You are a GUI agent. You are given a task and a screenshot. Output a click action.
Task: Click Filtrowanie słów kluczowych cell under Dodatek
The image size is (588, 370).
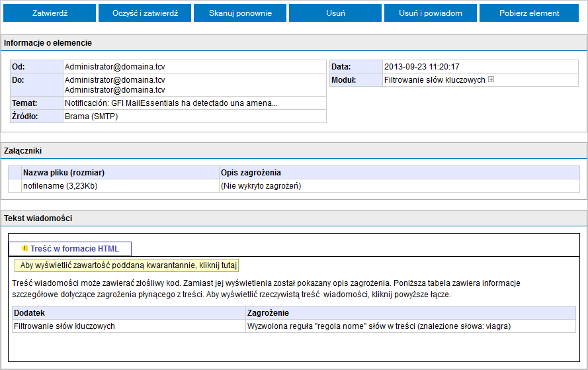(128, 326)
